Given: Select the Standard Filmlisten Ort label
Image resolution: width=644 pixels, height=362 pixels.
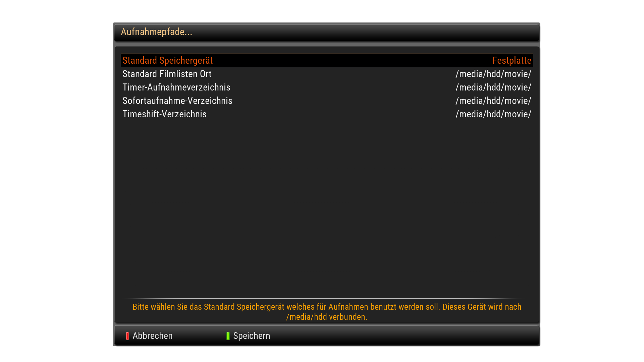Looking at the screenshot, I should click(167, 74).
